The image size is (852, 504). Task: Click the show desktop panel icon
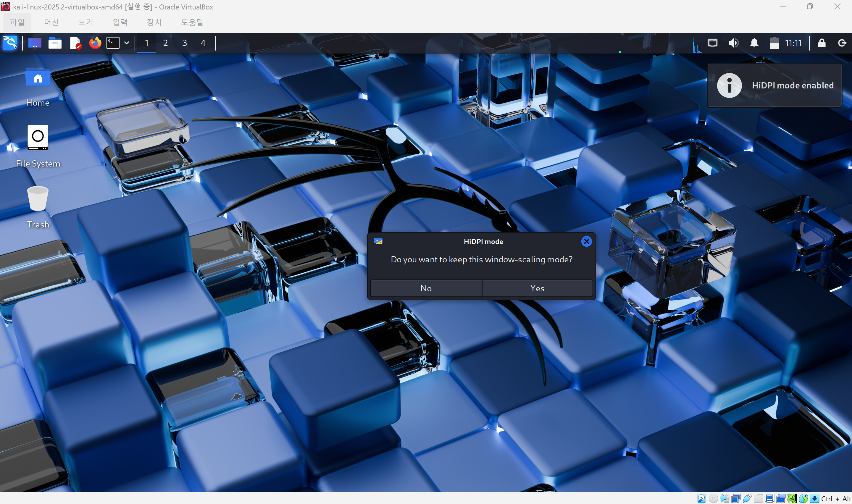pyautogui.click(x=35, y=43)
